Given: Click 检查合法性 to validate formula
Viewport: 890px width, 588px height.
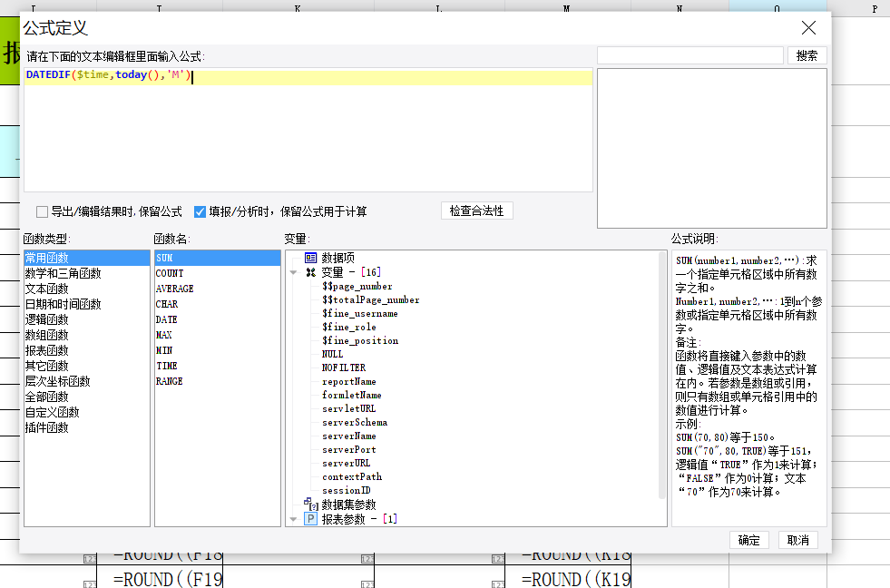Looking at the screenshot, I should point(477,211).
